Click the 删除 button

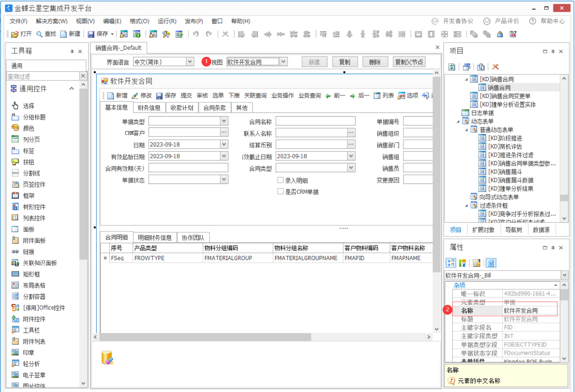375,62
